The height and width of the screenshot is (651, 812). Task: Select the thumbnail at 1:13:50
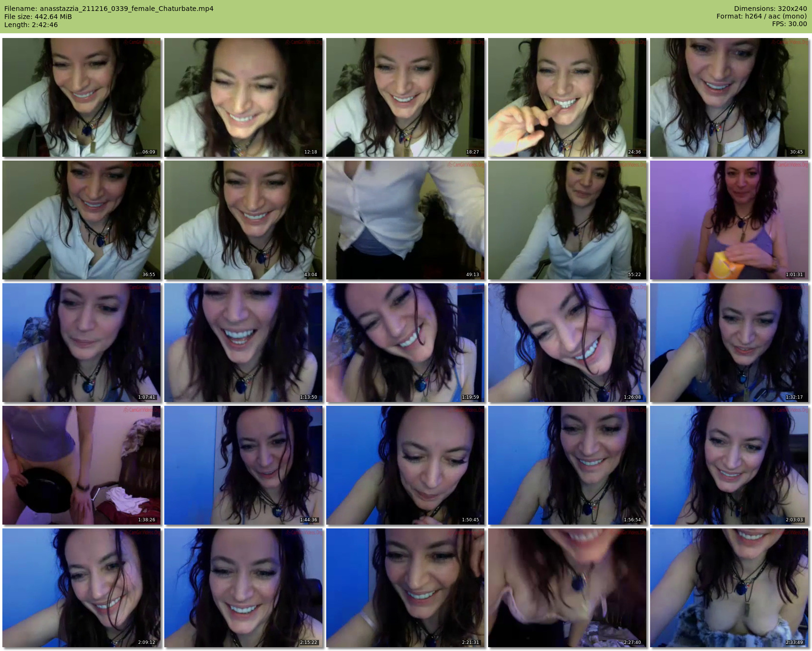243,343
